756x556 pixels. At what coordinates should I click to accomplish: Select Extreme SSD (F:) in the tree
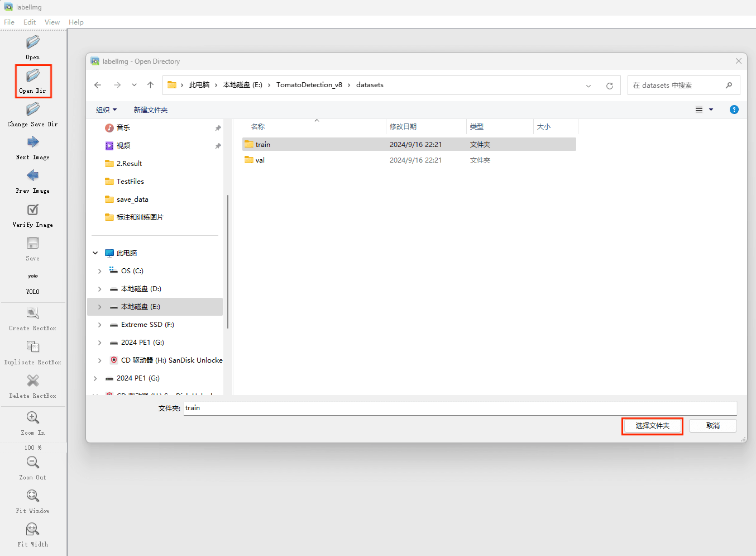[147, 325]
